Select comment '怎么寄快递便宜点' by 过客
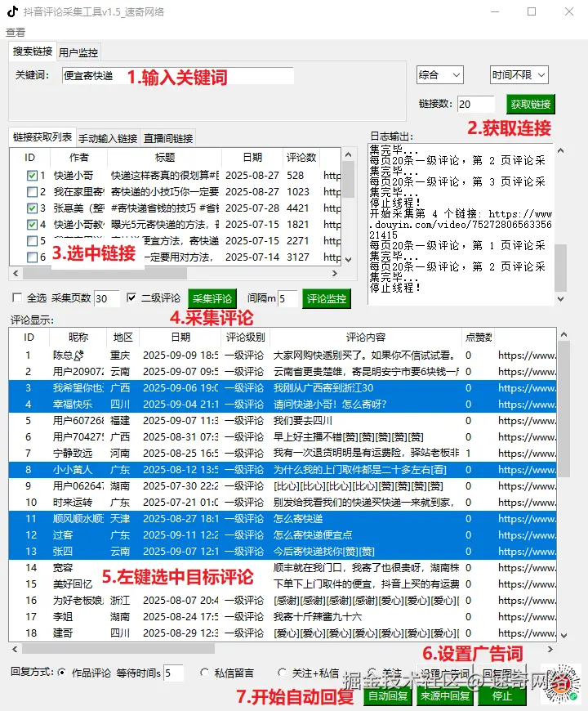Image resolution: width=588 pixels, height=711 pixels. (x=283, y=534)
